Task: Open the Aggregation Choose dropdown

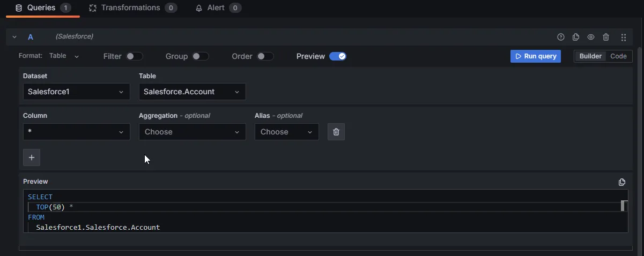Action: coord(192,132)
